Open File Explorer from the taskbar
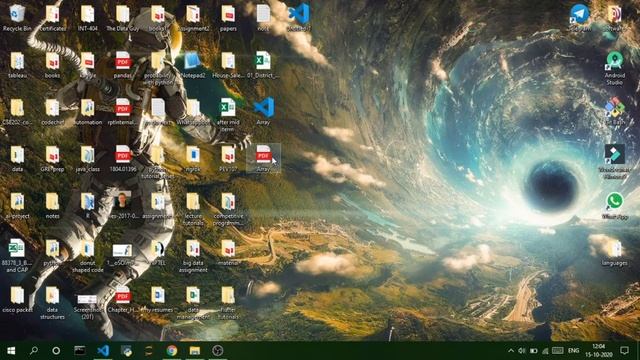This screenshot has height=360, width=640. tap(195, 351)
